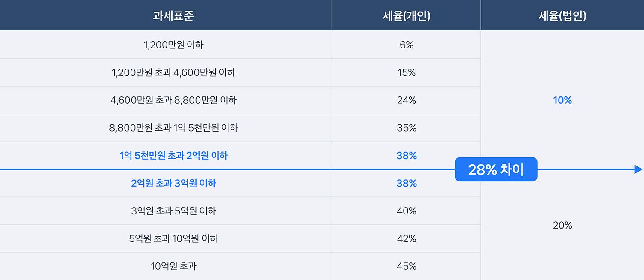Click highlighted "2억원 초과 3억원 이하" text
644x280 pixels.
point(173,184)
